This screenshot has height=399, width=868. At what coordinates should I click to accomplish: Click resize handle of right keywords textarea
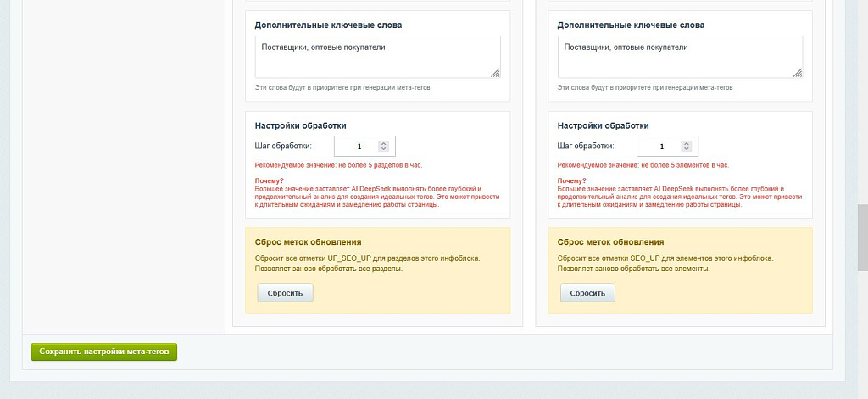pos(798,73)
